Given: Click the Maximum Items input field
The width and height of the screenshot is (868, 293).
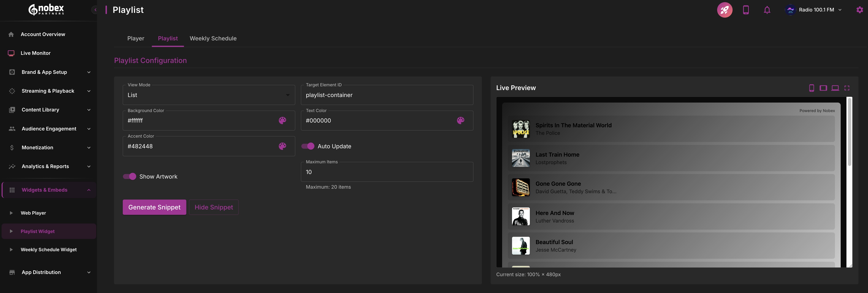Looking at the screenshot, I should tap(386, 172).
